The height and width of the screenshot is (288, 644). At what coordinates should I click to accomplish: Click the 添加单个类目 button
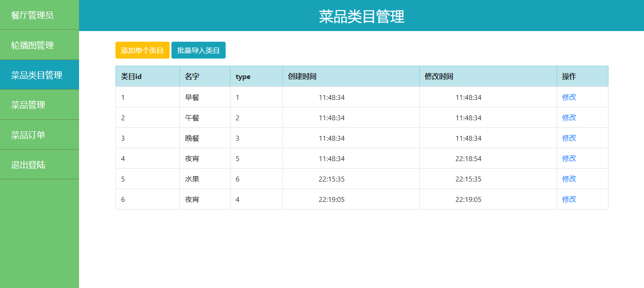(142, 50)
